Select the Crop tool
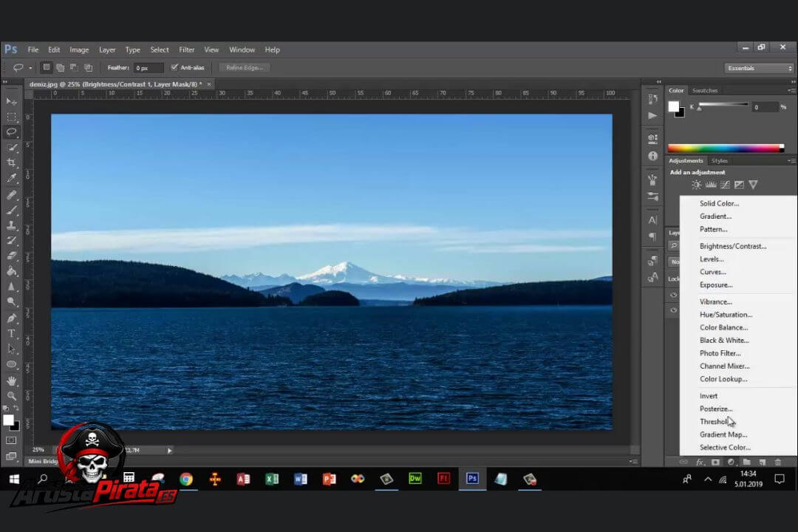This screenshot has height=532, width=798. (11, 163)
